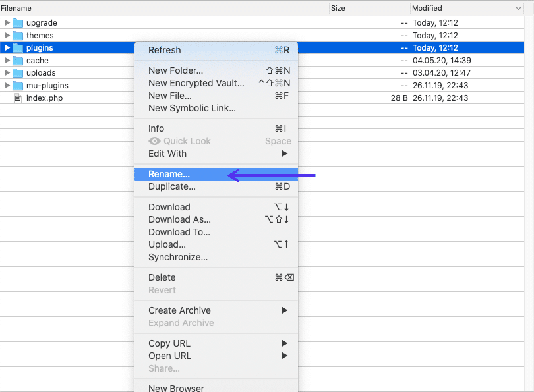
Task: Click the themes folder icon
Action: [x=18, y=35]
